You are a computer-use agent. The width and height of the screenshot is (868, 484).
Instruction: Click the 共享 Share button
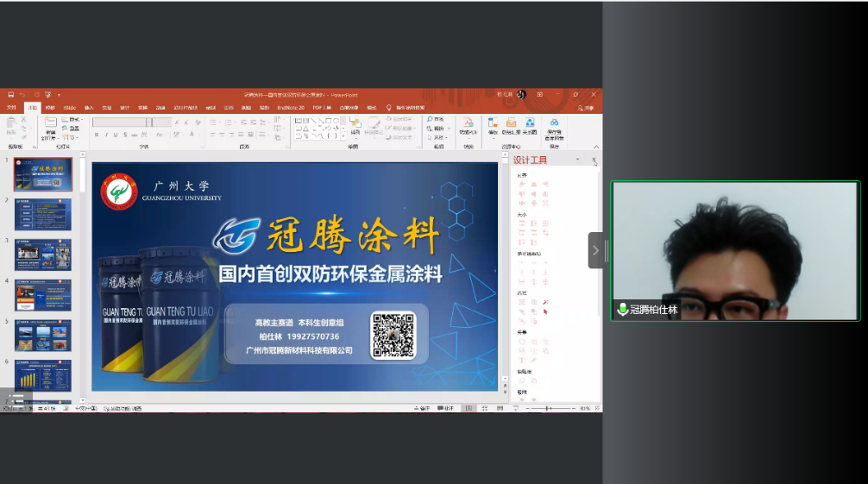tap(586, 108)
